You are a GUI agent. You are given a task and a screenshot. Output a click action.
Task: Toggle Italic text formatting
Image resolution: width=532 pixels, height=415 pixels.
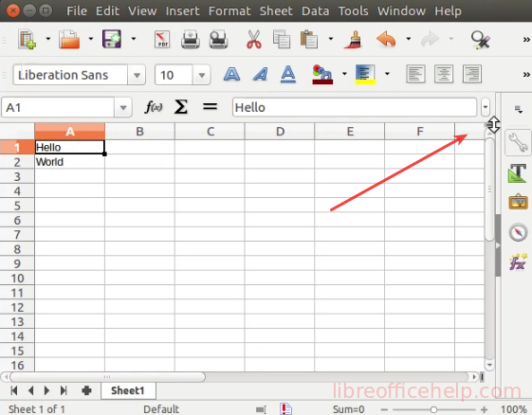click(260, 74)
